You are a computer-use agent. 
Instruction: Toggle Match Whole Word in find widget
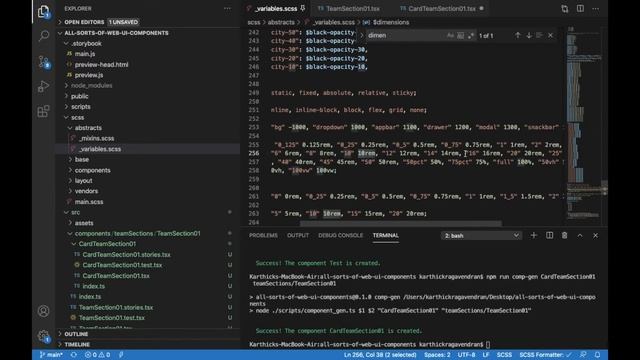tap(460, 36)
